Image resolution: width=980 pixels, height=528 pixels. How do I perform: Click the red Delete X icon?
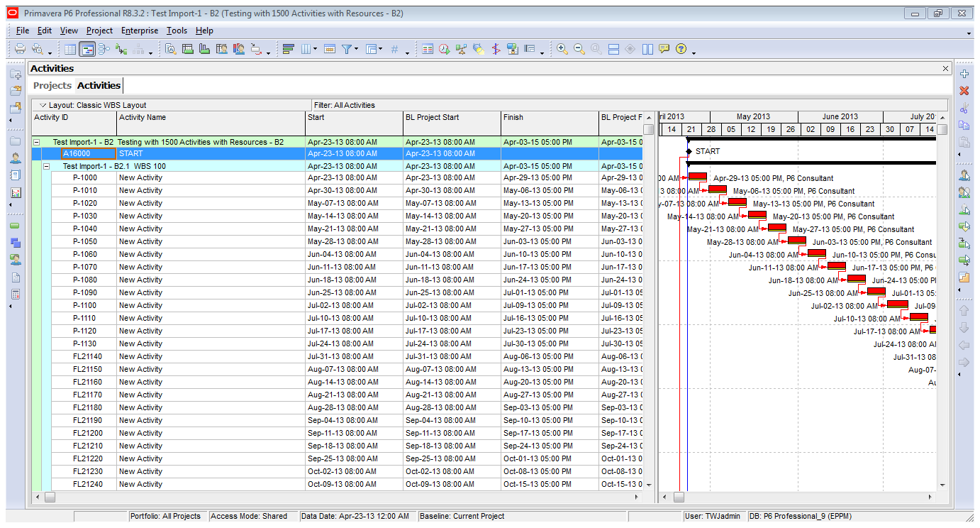[964, 91]
